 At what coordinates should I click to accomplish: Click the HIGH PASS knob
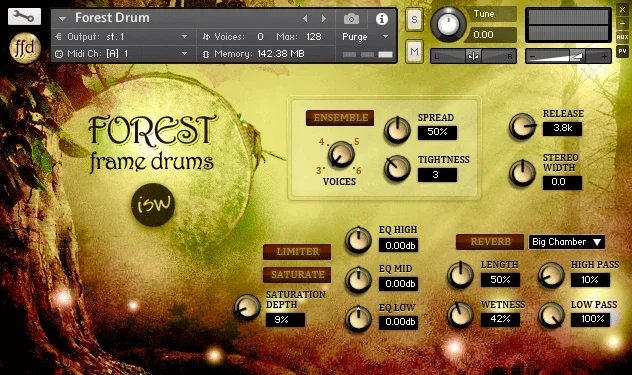551,275
